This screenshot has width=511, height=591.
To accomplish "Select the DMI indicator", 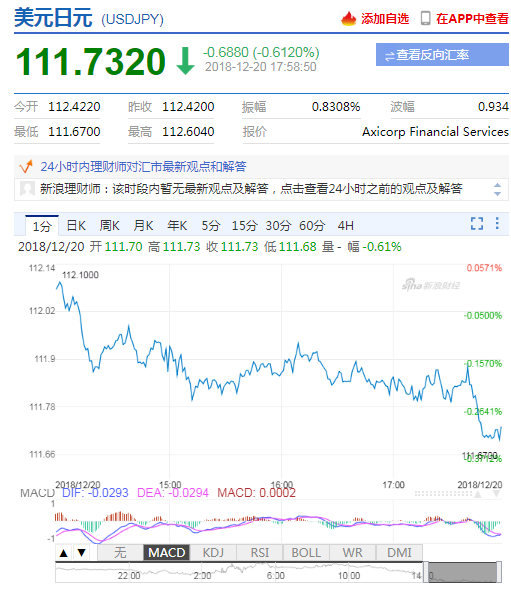I will point(399,553).
